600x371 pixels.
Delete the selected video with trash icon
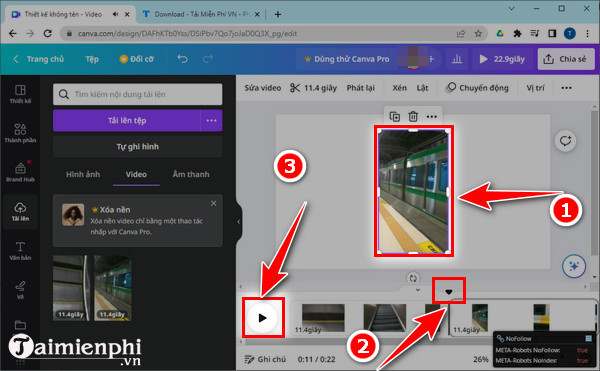tap(413, 116)
